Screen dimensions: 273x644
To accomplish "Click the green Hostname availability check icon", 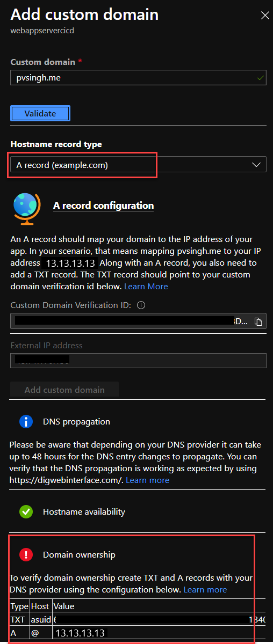I will pyautogui.click(x=26, y=511).
